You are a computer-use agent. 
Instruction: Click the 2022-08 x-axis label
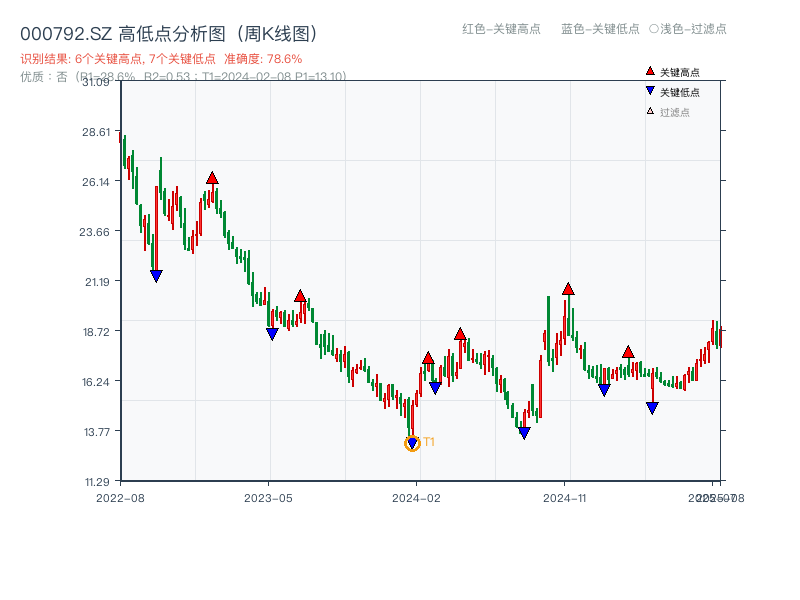[120, 498]
